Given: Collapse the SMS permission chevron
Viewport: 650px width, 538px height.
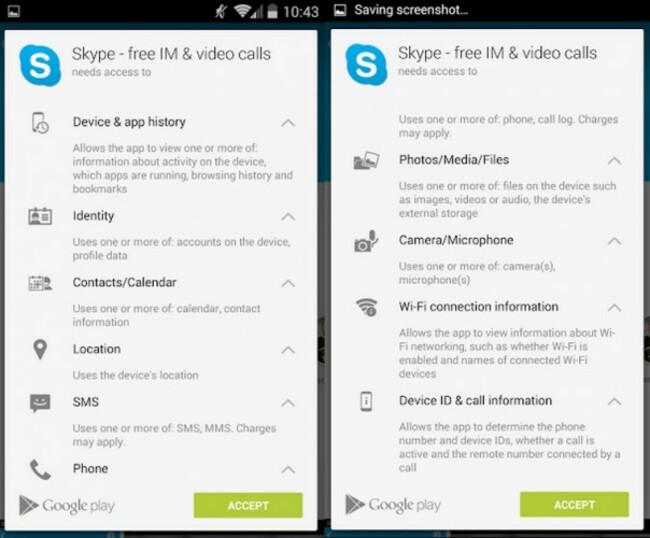Looking at the screenshot, I should click(288, 402).
